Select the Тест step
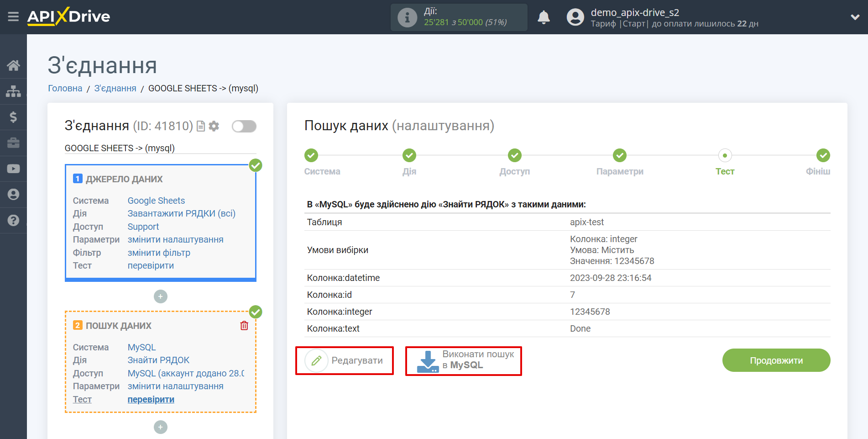The width and height of the screenshot is (868, 439). coord(725,155)
